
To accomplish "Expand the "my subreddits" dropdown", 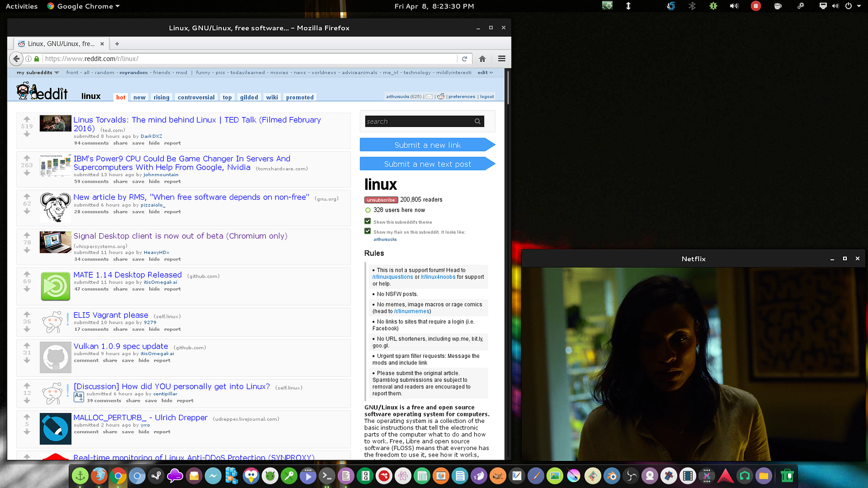I will coord(37,73).
